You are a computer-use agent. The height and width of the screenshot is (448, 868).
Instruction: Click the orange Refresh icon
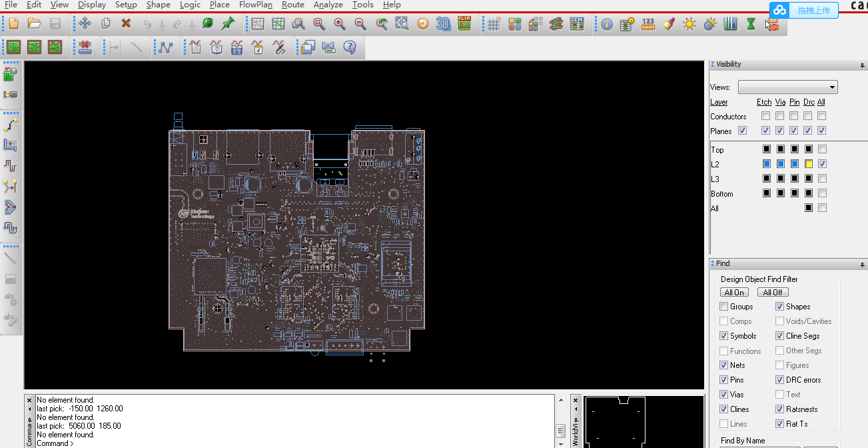(x=422, y=24)
